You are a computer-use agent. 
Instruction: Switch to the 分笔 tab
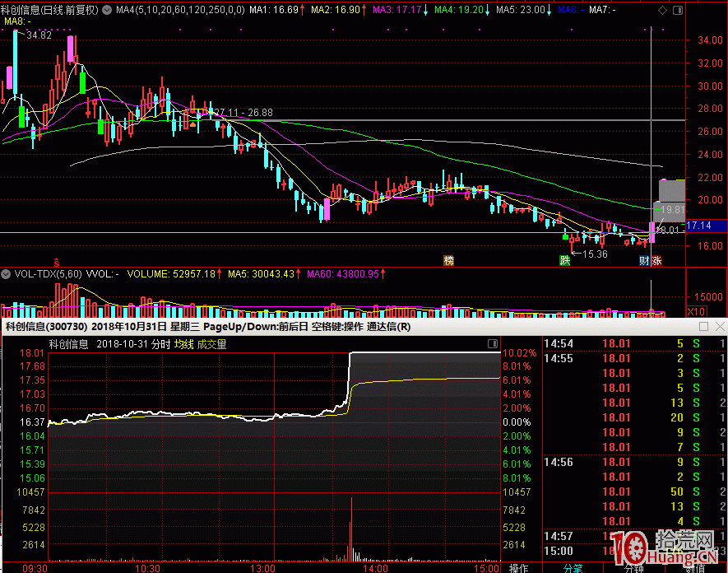click(x=572, y=567)
